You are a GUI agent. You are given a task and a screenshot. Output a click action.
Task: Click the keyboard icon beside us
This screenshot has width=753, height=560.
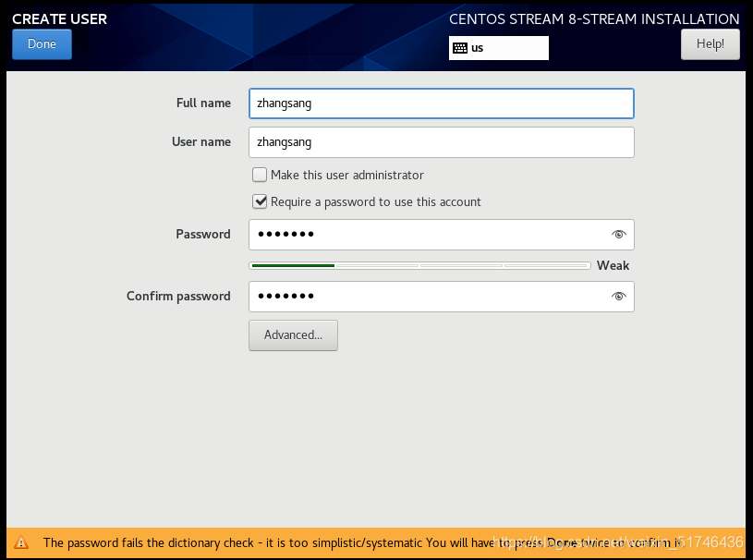point(460,48)
